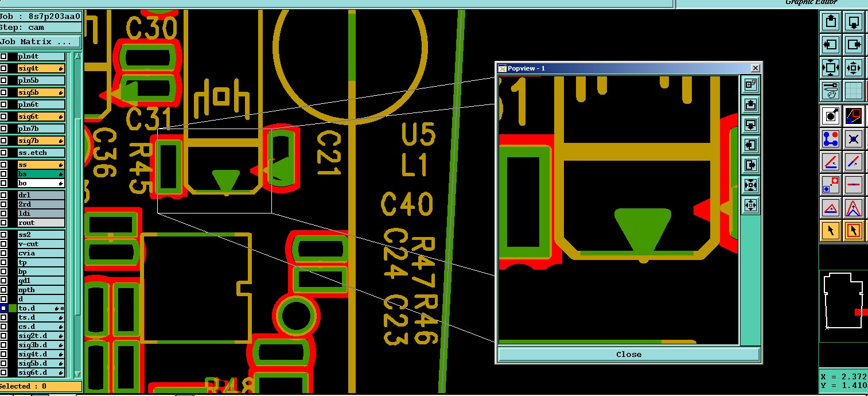This screenshot has width=868, height=396.
Task: Click top icon in Popview side toolbar
Action: [750, 85]
